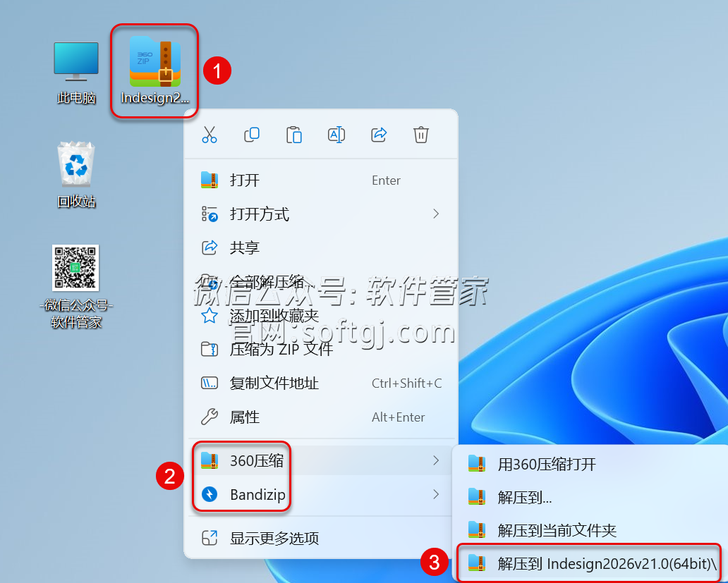Select the 此电脑 desktop icon

pyautogui.click(x=76, y=73)
